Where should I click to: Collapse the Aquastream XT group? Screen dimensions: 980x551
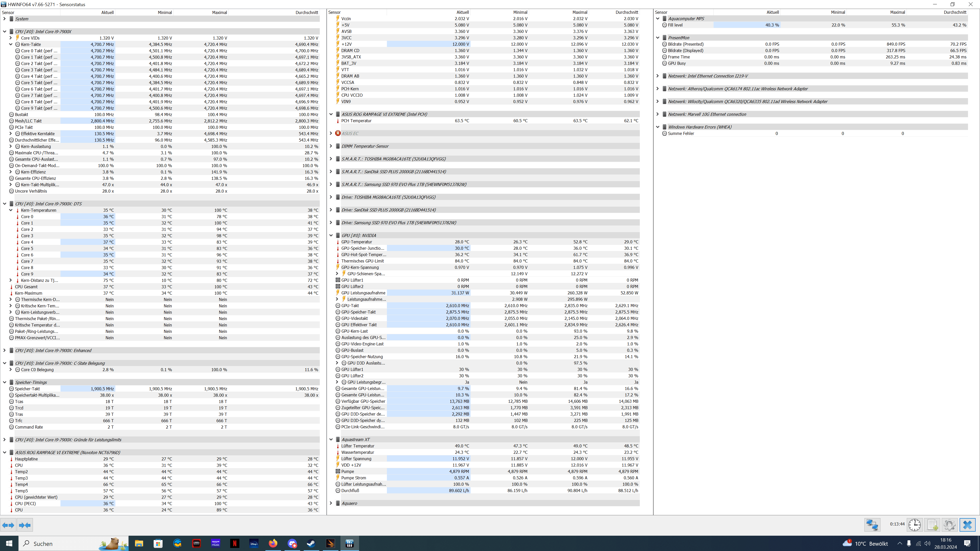(x=331, y=440)
